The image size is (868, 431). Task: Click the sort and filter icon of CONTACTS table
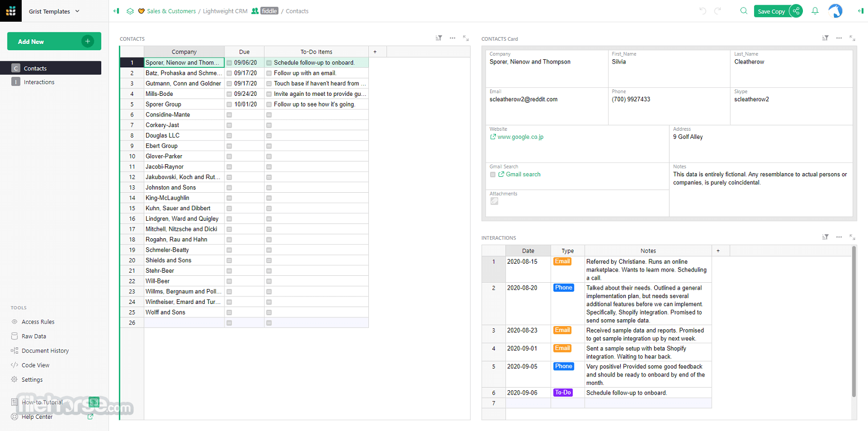(x=439, y=38)
